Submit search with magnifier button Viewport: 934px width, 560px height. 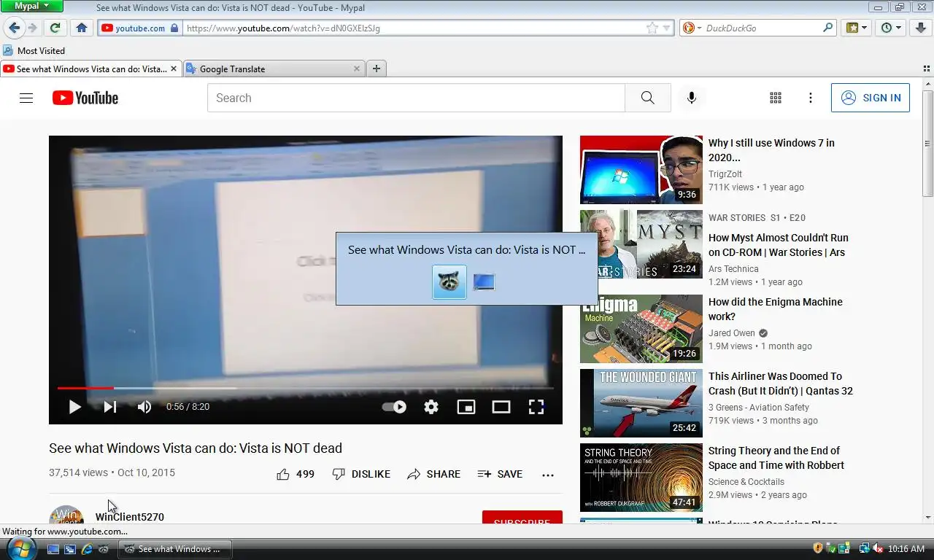[648, 98]
